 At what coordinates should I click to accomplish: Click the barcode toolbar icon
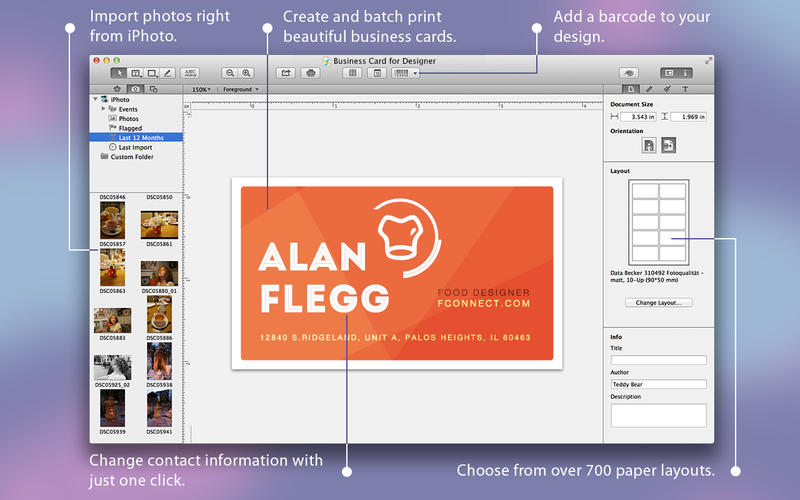point(402,73)
